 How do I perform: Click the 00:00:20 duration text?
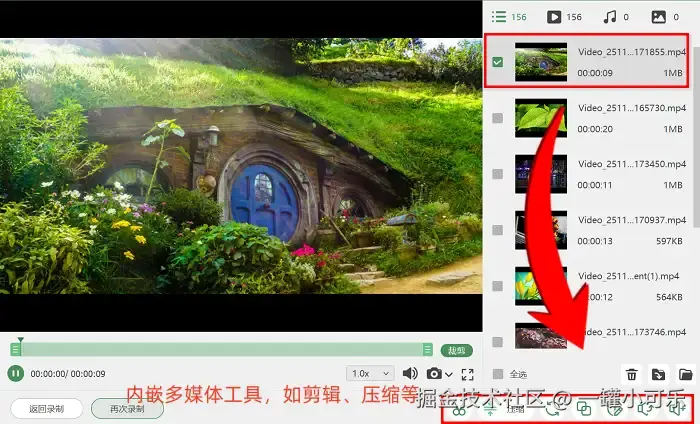click(595, 129)
